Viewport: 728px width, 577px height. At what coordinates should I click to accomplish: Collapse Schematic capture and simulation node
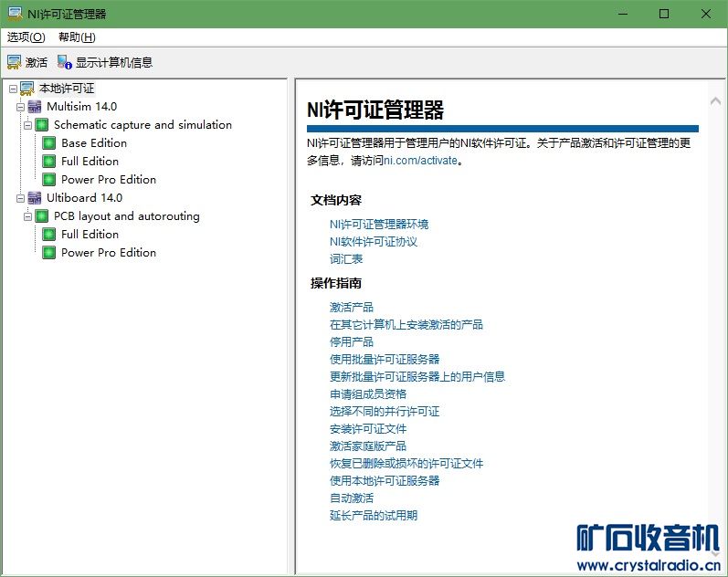tap(27, 125)
